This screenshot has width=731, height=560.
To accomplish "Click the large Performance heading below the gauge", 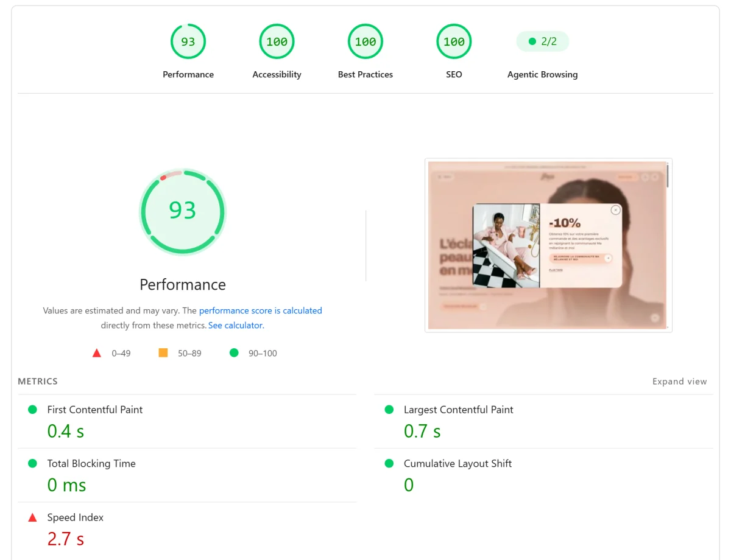I will click(183, 284).
